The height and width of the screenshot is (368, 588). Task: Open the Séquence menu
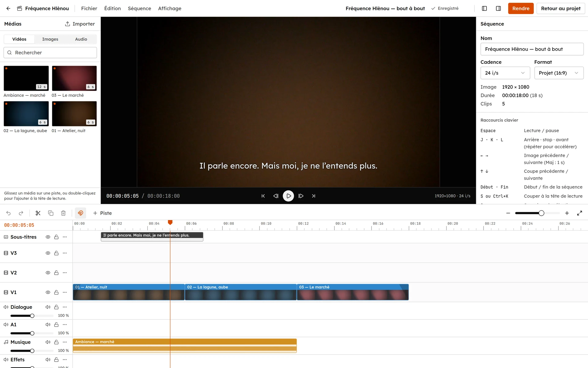[x=139, y=8]
